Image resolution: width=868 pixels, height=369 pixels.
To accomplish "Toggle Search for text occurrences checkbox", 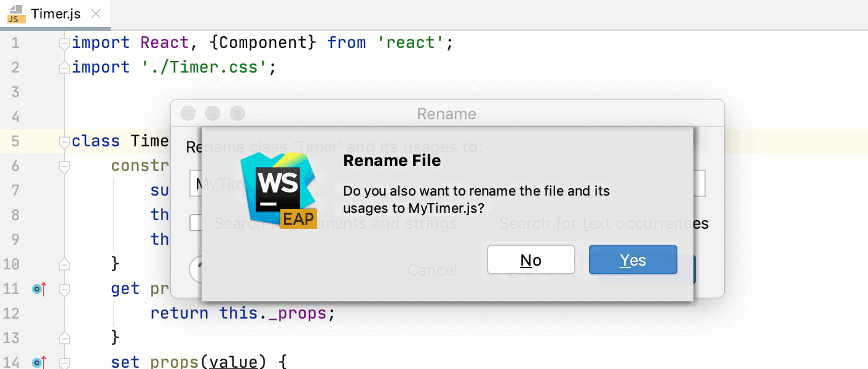I will click(x=483, y=223).
